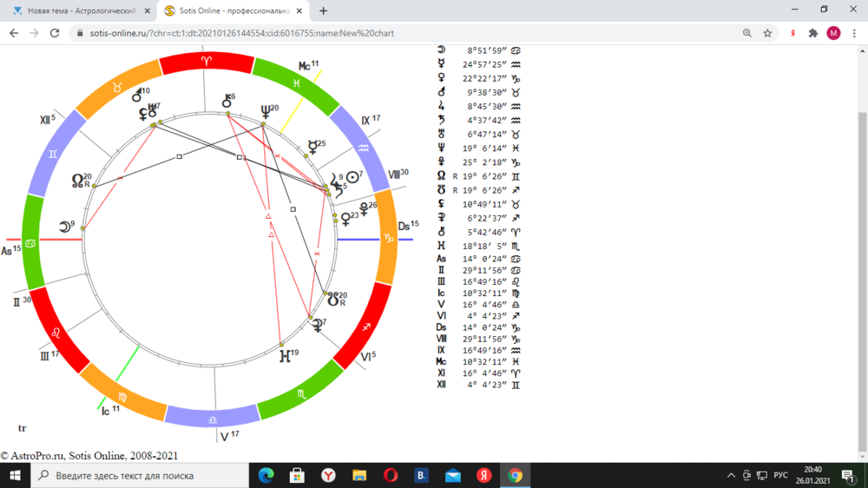868x488 pixels.
Task: Open the notifications action center
Action: click(848, 475)
